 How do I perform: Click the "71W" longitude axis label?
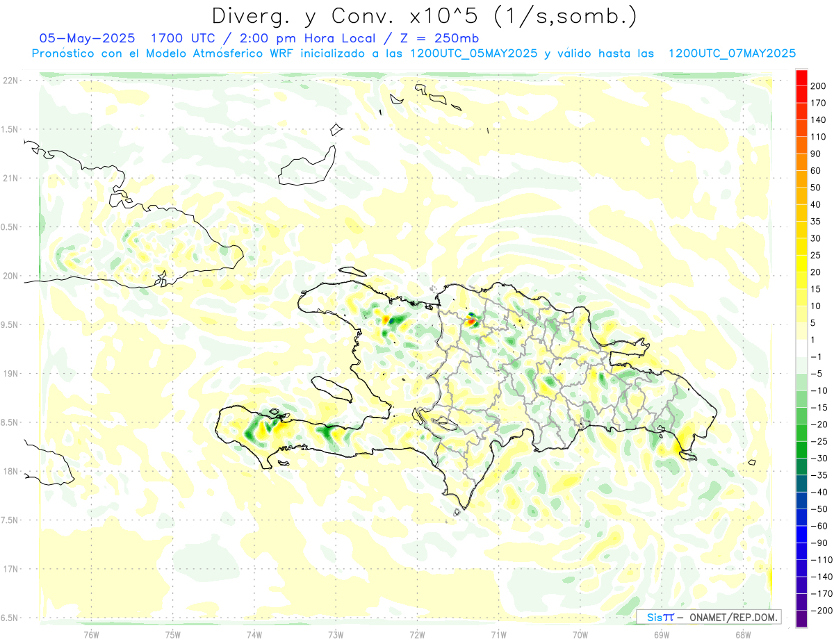coord(498,634)
